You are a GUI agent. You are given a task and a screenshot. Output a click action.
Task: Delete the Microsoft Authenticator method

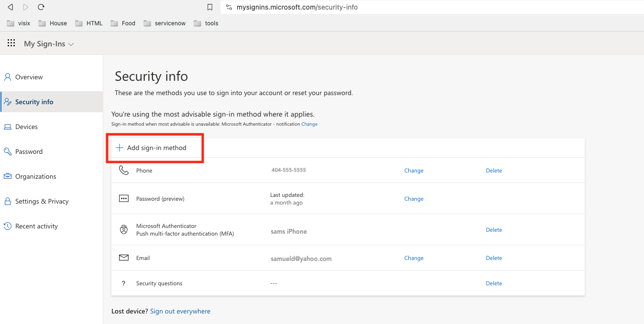point(494,230)
